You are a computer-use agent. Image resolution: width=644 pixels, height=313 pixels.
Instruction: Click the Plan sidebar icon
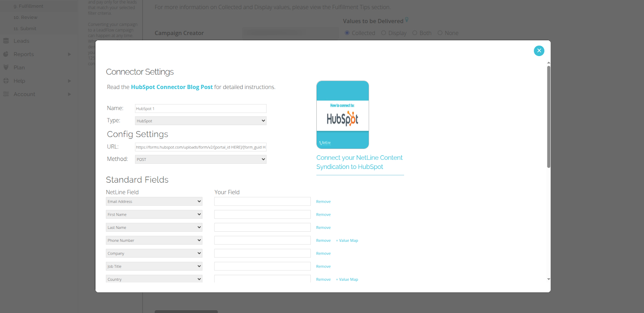point(6,68)
